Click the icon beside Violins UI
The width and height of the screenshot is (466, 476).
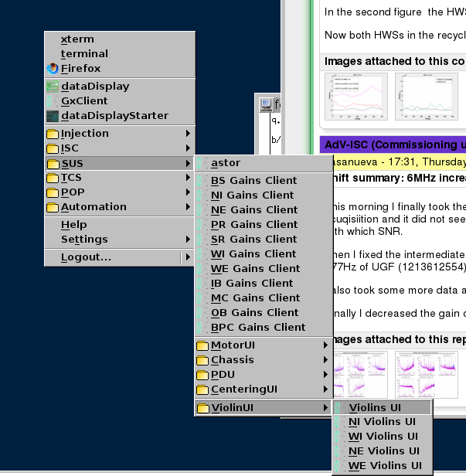pyautogui.click(x=340, y=408)
